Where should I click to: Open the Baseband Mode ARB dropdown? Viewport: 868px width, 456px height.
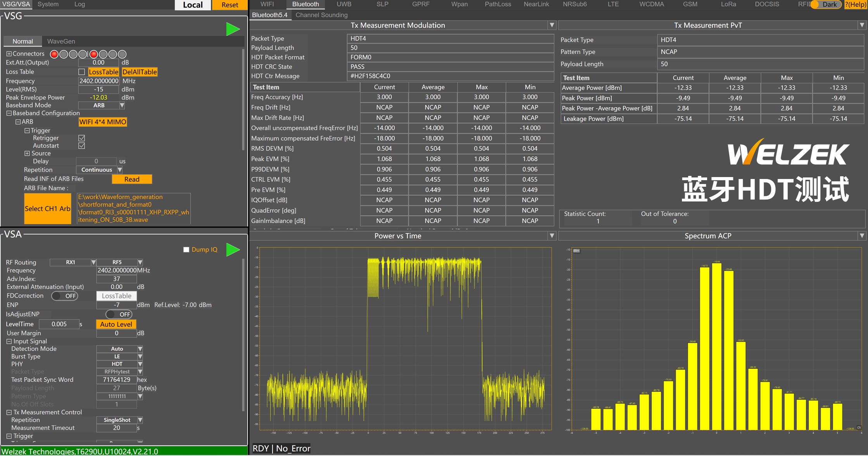[122, 105]
